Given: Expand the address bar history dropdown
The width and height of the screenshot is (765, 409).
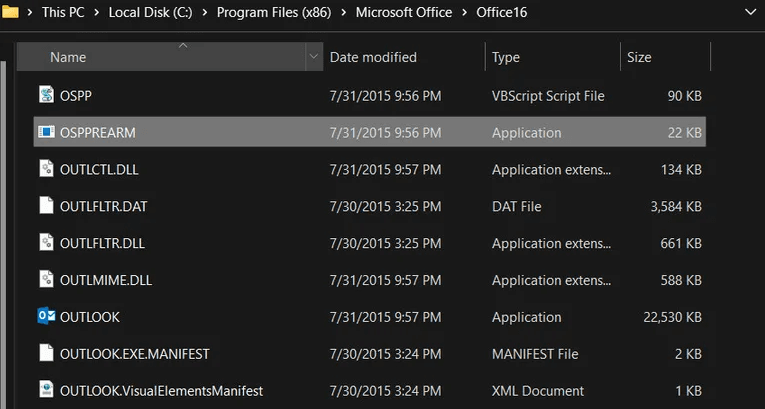Looking at the screenshot, I should click(750, 13).
